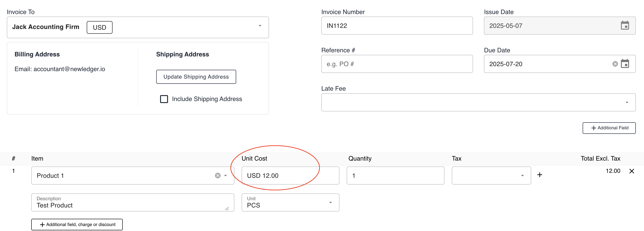
Task: Click the Issue Date 2025-05-07 field
Action: tap(560, 26)
